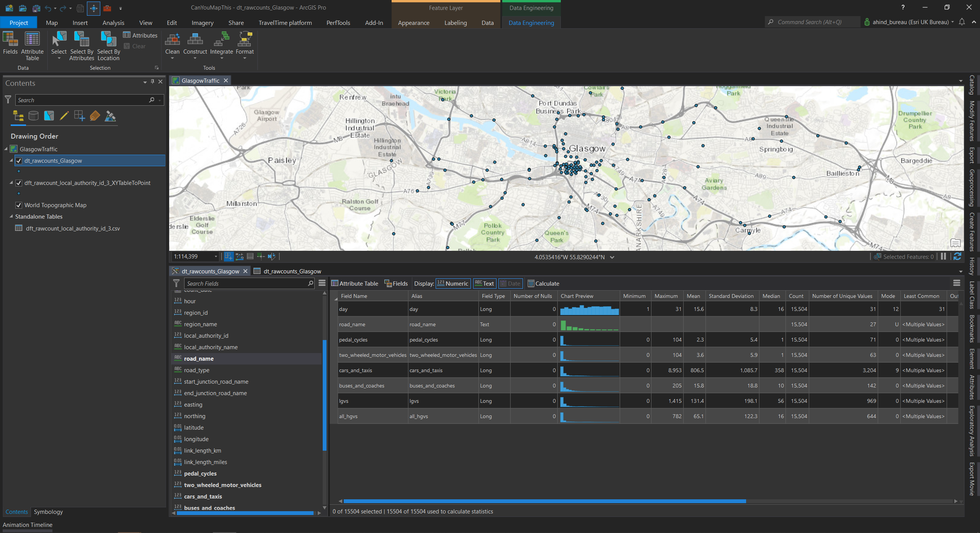Click the Date display toggle in statistics
Screen dimensions: 980x533
pos(510,283)
